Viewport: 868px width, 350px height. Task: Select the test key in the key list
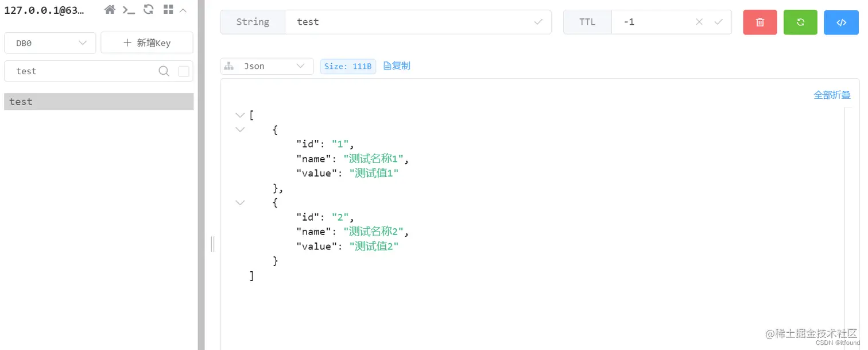[21, 101]
